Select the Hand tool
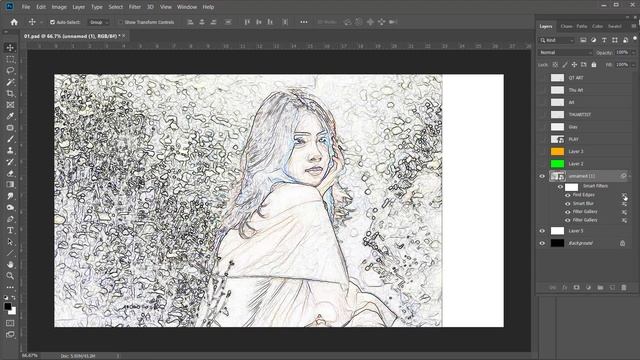 10,264
